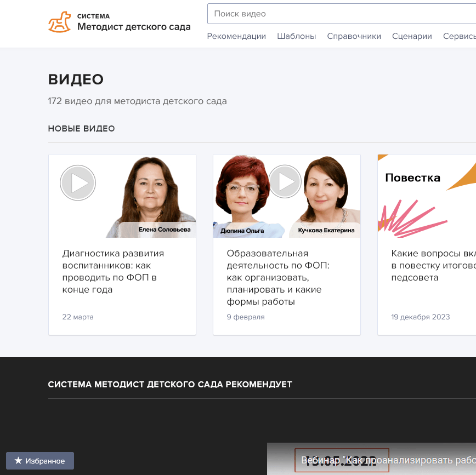
Task: Click the Поиск видео search field
Action: pos(342,14)
